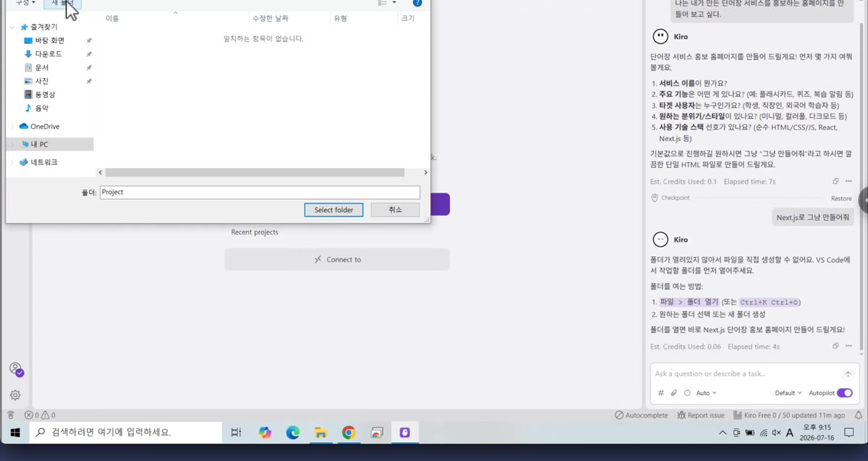Click Restore next to the Checkpoint
Image resolution: width=868 pixels, height=461 pixels.
(x=841, y=198)
